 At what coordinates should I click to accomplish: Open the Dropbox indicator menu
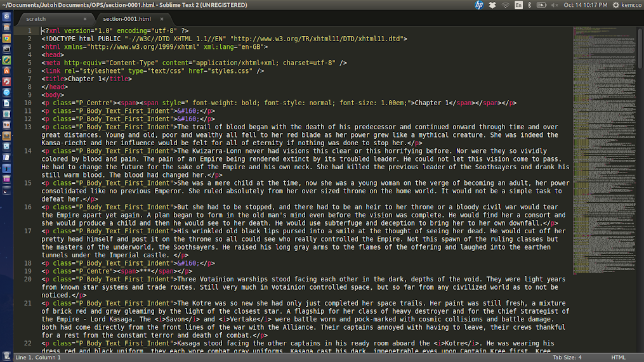pyautogui.click(x=492, y=5)
